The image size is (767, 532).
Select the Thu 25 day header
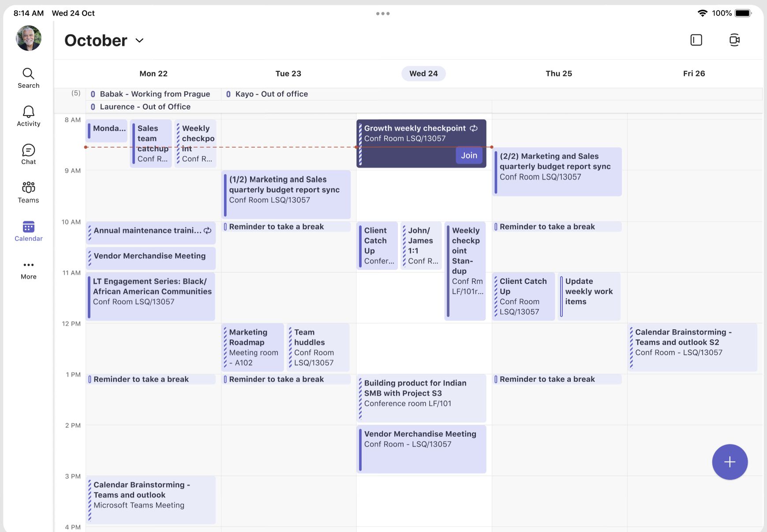pos(558,74)
